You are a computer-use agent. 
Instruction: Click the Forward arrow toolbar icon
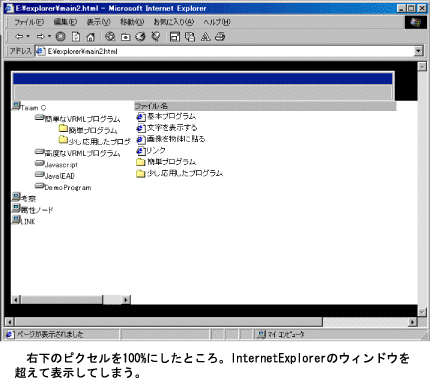(41, 37)
